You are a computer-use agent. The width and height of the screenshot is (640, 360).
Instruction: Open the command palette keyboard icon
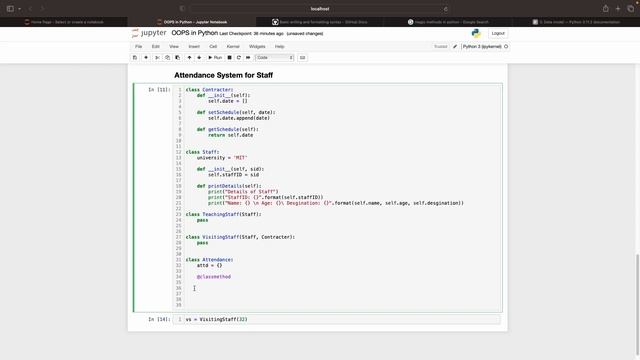[x=302, y=58]
